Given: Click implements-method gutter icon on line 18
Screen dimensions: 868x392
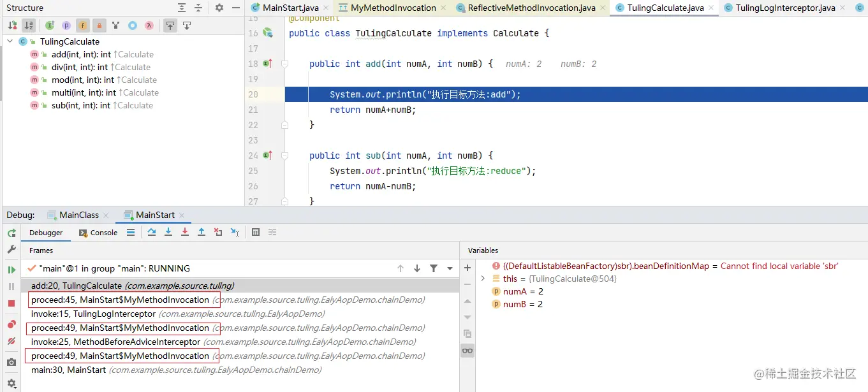Looking at the screenshot, I should (268, 64).
